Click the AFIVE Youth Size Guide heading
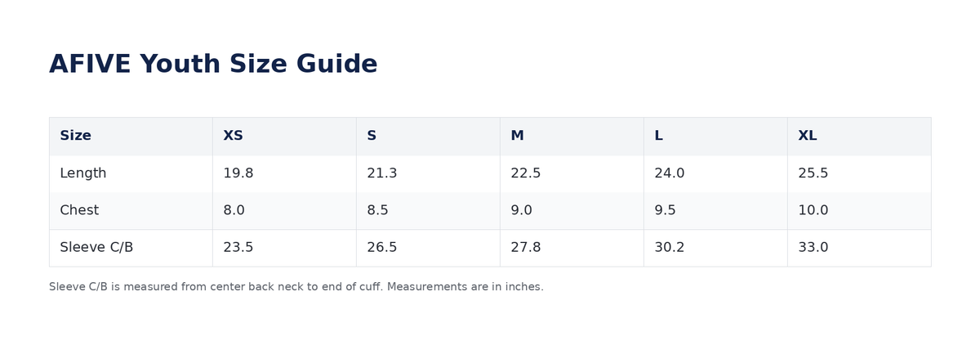 pos(213,64)
